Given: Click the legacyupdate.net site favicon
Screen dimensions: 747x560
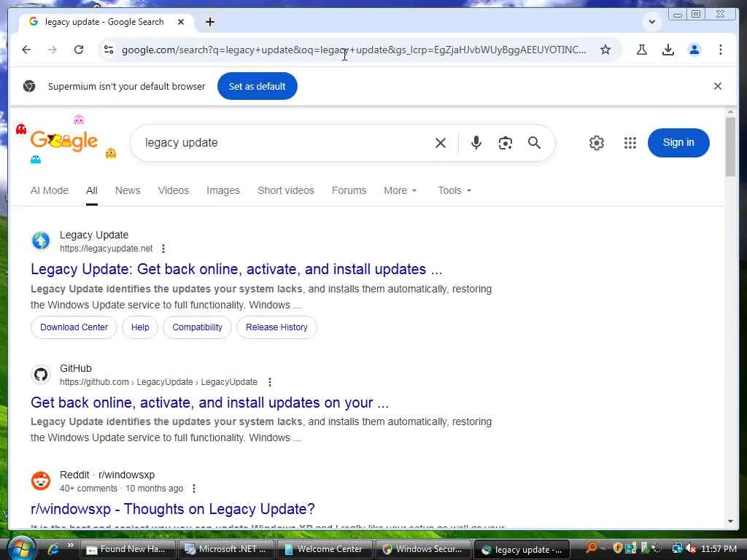Looking at the screenshot, I should click(x=41, y=241).
